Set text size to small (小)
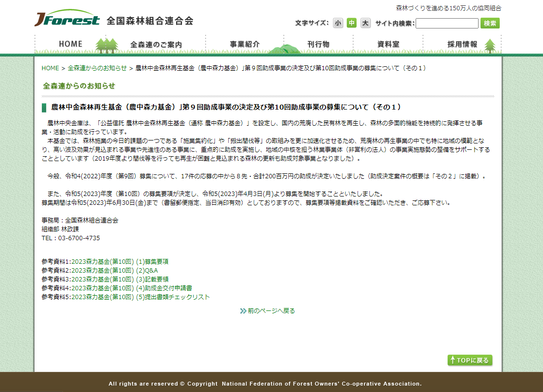543x392 pixels. point(338,23)
